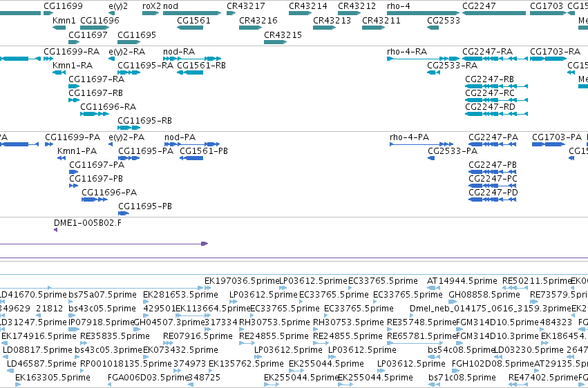Select the CG11695-RB transcript label
588x388 pixels.
(144, 121)
